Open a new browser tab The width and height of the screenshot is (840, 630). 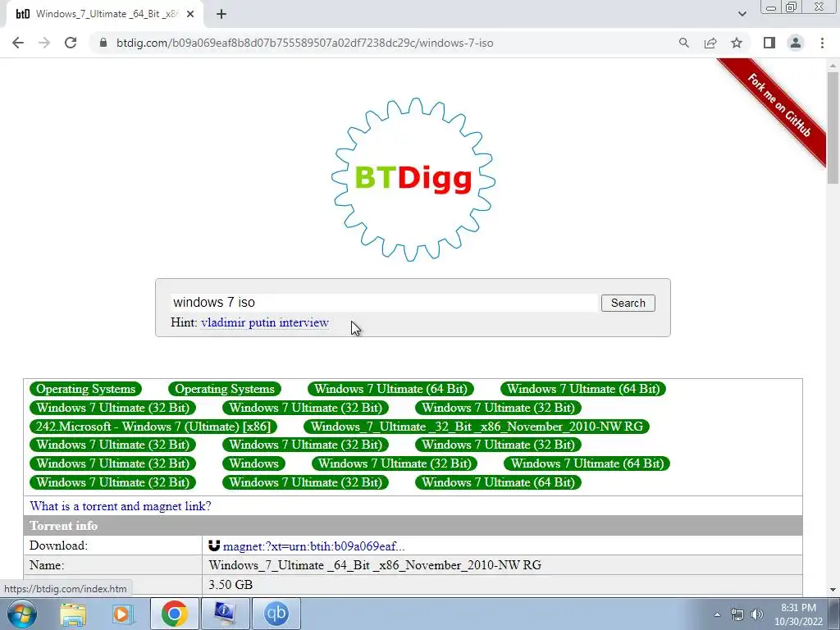coord(221,15)
